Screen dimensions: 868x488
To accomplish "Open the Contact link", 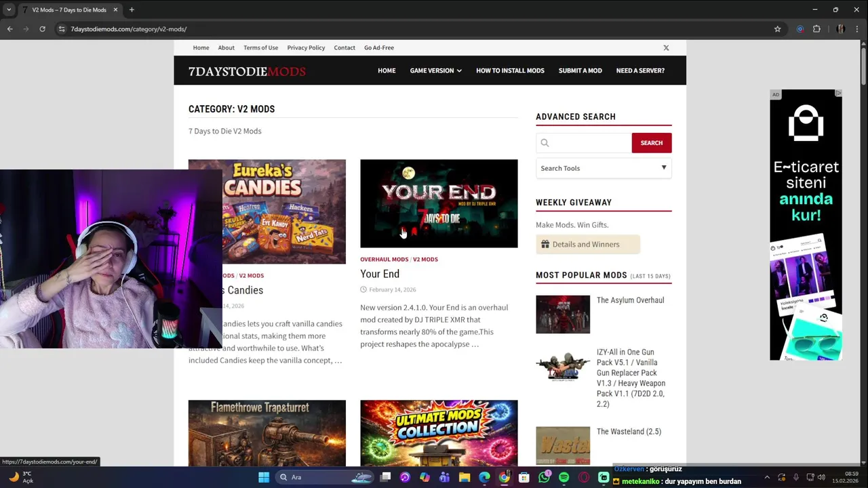I will click(x=344, y=47).
